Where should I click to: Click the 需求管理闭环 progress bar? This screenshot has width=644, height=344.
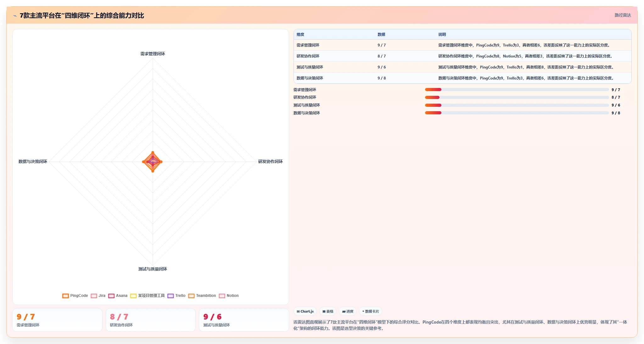click(517, 90)
